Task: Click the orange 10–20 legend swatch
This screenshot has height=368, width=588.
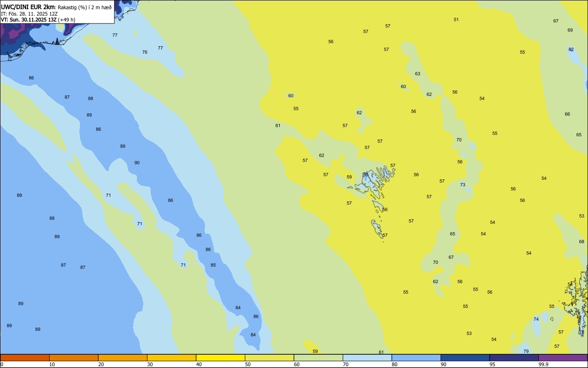Action: [x=73, y=357]
